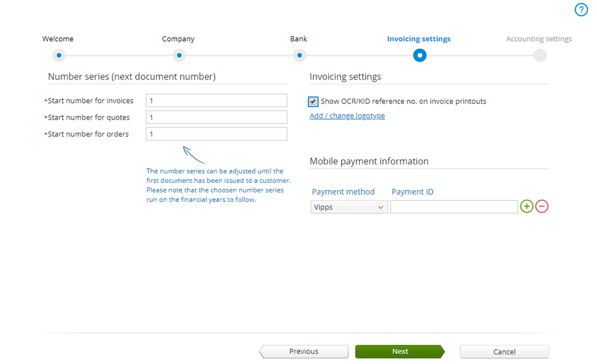Add a payment method with the green plus icon
Viewport: 597px width, 364px height.
526,207
